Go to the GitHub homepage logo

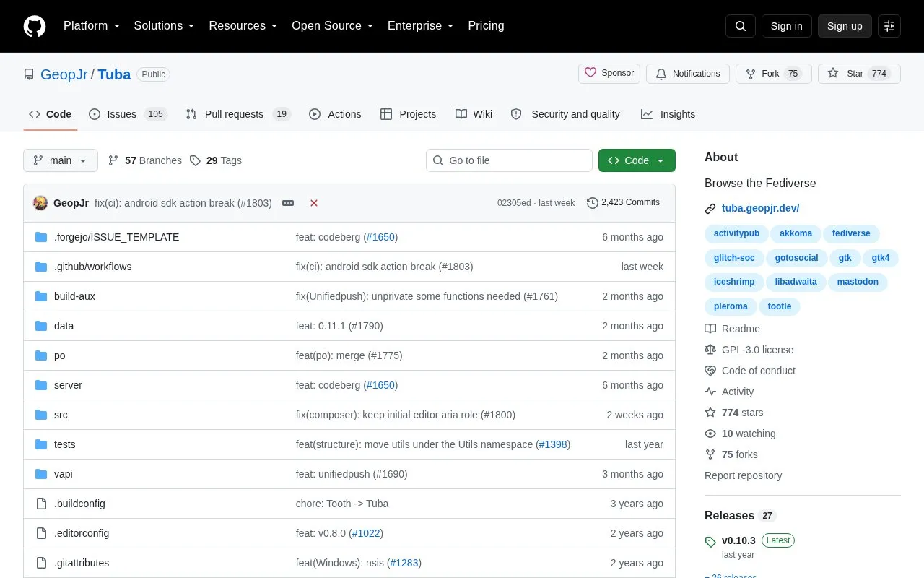[x=35, y=26]
